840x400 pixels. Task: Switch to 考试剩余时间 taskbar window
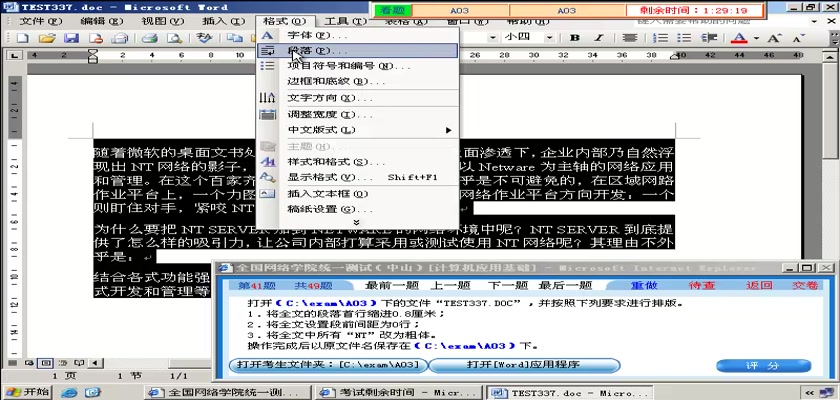[398, 392]
